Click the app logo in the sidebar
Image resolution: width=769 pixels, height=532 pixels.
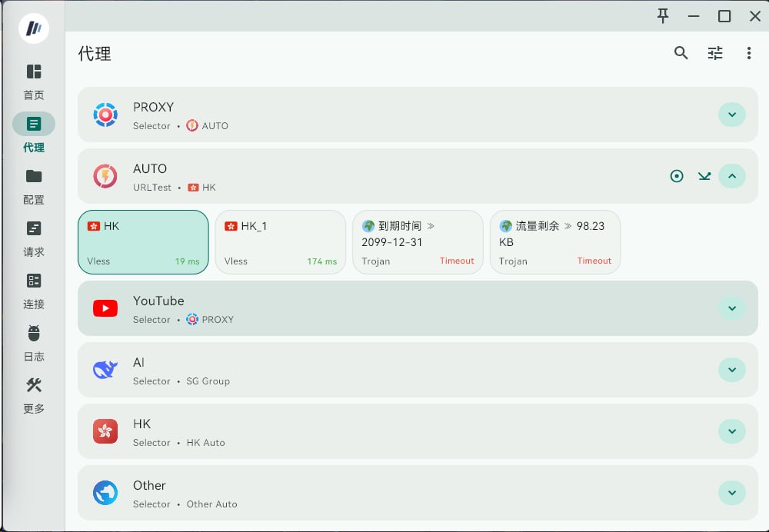[33, 28]
